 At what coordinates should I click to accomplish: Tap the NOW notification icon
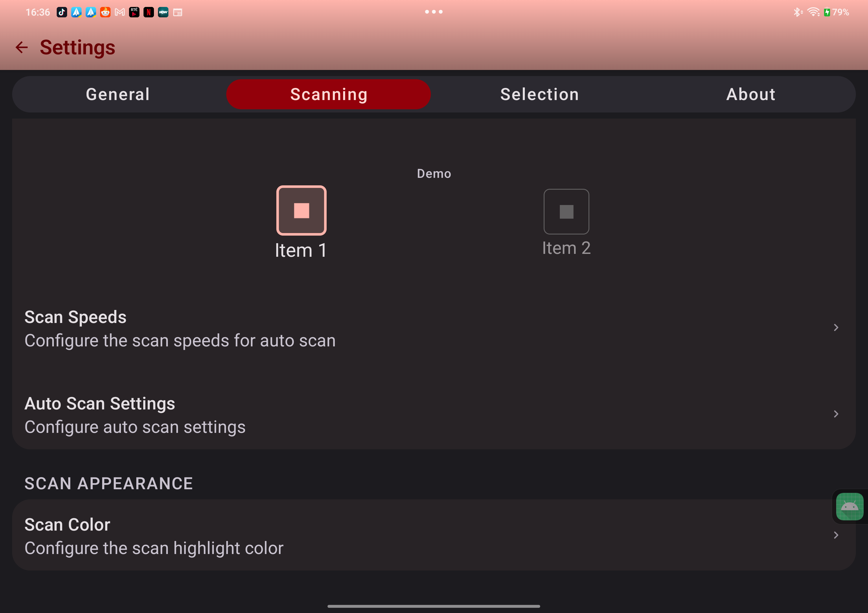(163, 12)
